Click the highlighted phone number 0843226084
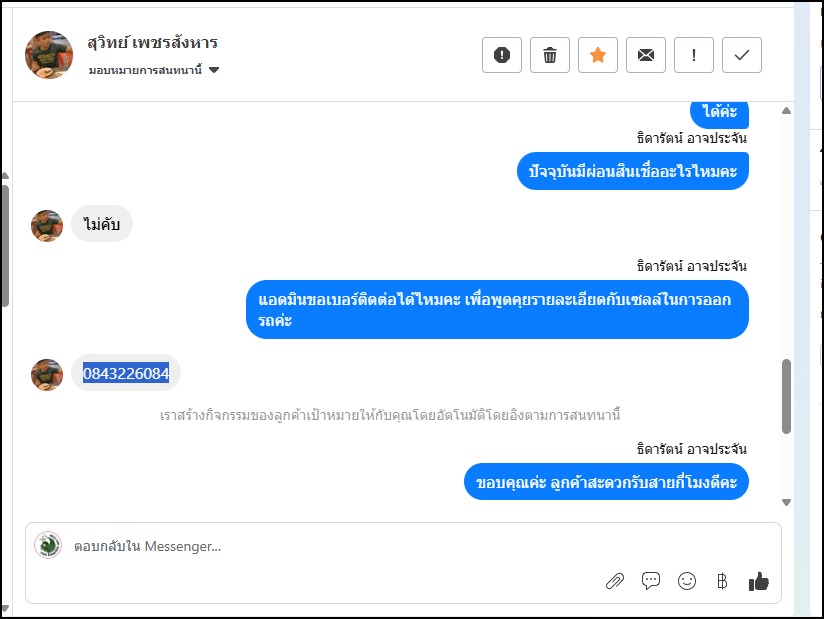Screen dimensions: 824x619 pos(126,373)
